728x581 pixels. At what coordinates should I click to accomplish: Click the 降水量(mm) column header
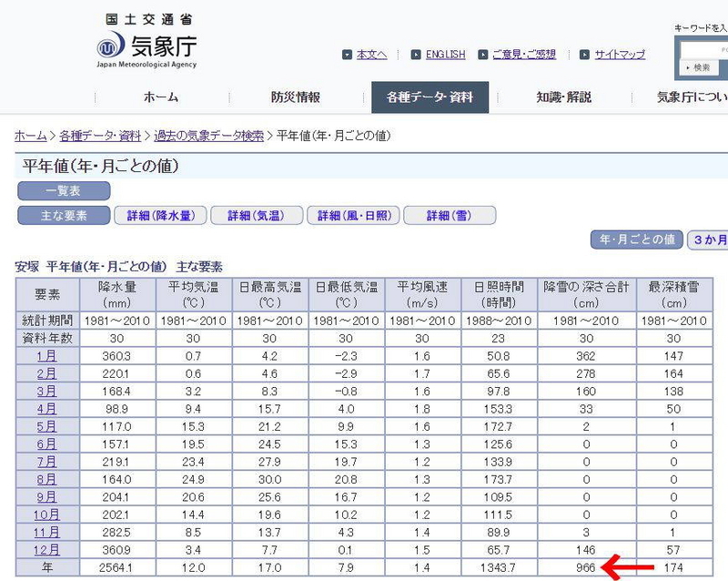pos(117,295)
